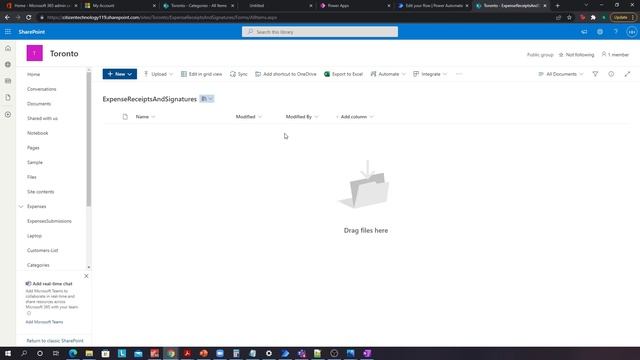Expand the Integrate menu
Viewport: 640px width, 360px height.
(x=430, y=74)
